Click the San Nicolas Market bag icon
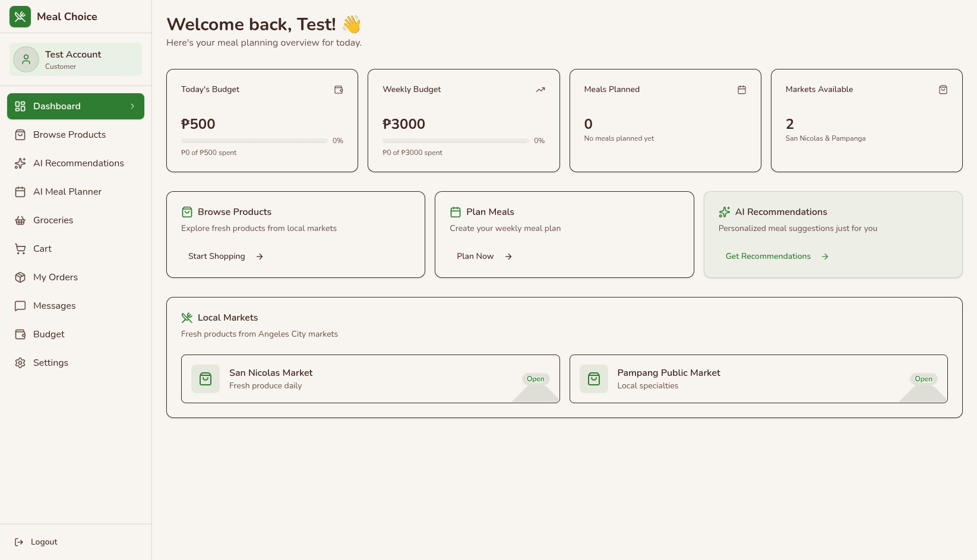The width and height of the screenshot is (977, 560). pyautogui.click(x=205, y=379)
